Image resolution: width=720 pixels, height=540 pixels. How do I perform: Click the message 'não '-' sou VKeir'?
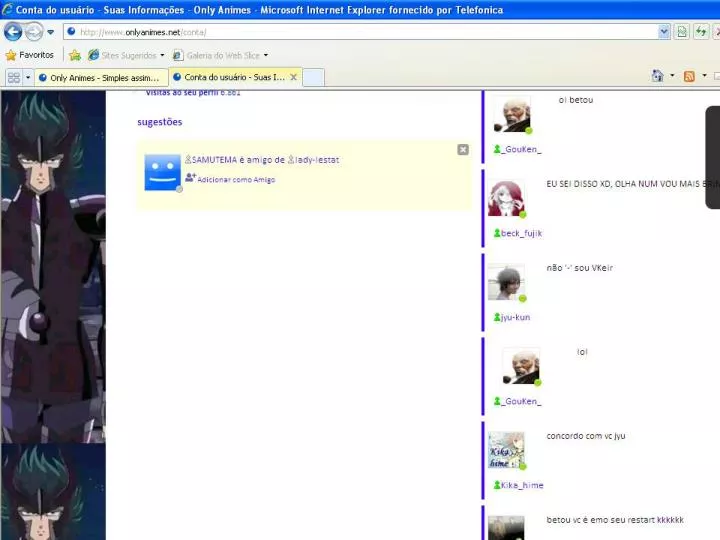click(580, 268)
